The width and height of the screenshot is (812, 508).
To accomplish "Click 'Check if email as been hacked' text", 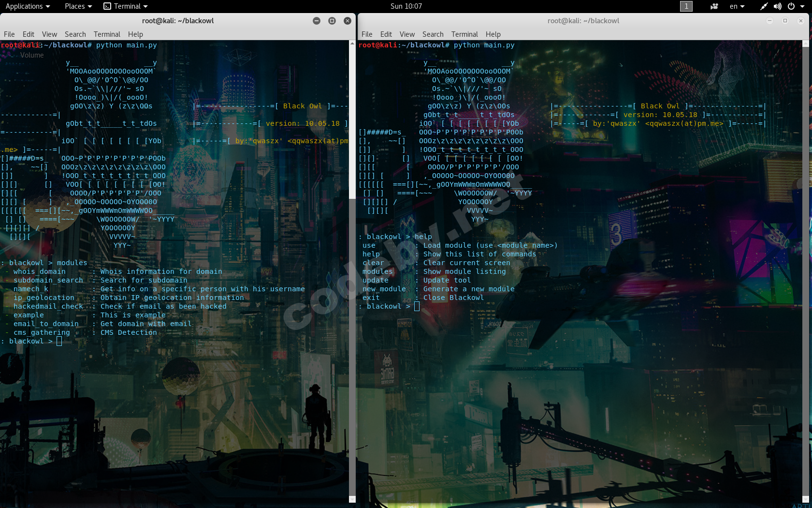I will pos(163,307).
